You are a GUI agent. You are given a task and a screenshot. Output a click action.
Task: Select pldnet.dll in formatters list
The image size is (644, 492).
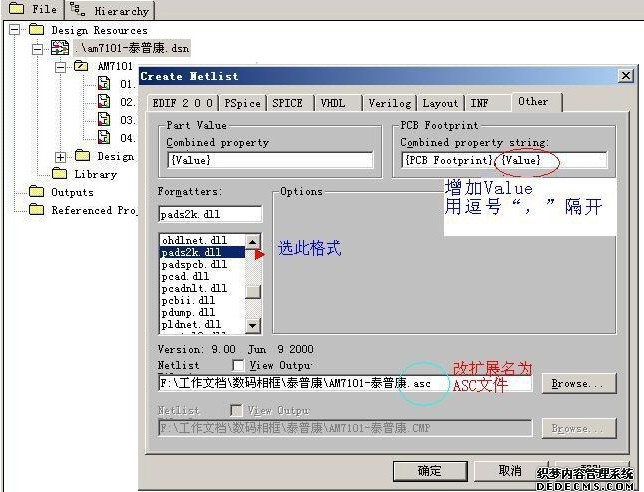click(203, 324)
